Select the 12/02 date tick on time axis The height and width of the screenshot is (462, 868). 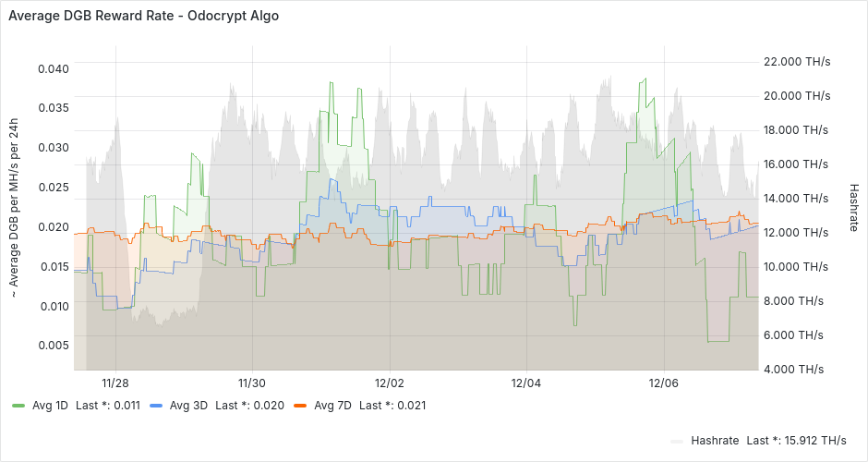pyautogui.click(x=390, y=383)
